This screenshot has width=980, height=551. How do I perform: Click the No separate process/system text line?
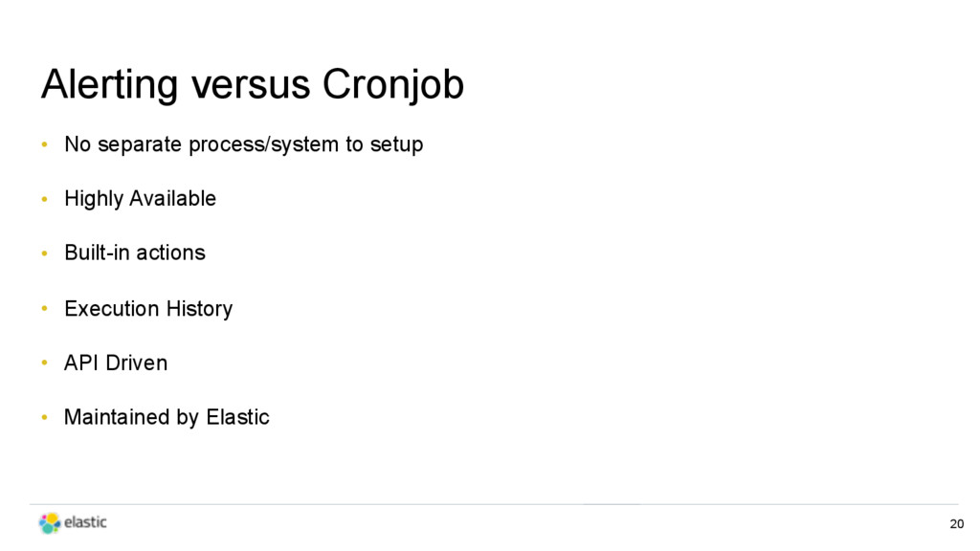[x=244, y=144]
